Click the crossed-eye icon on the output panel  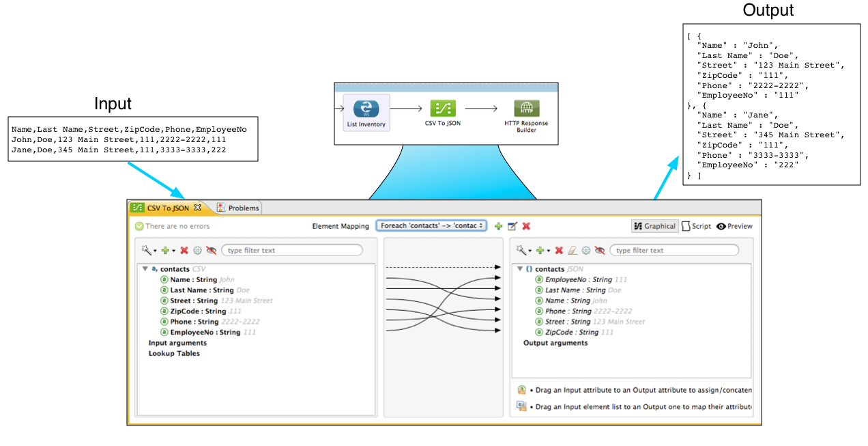(601, 250)
